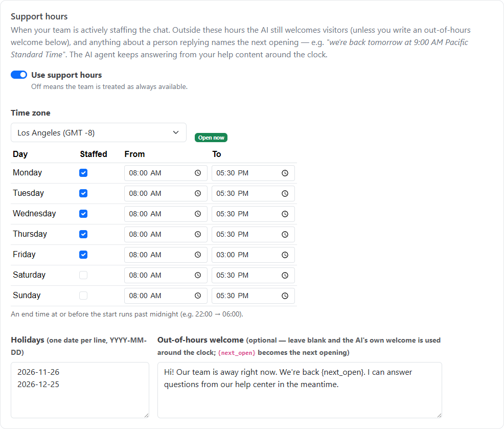Open the Tuesday From clock icon
504x429 pixels.
pos(198,193)
